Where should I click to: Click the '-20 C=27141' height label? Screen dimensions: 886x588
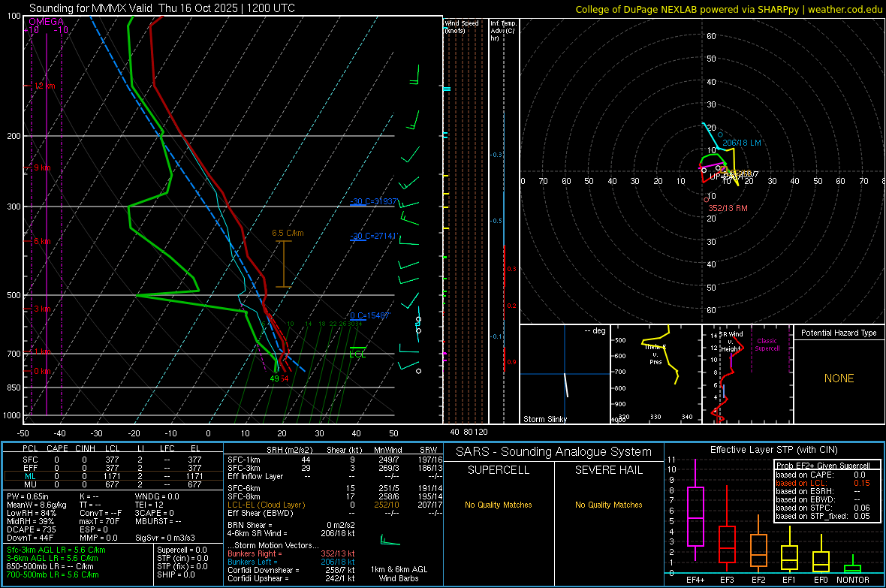(x=373, y=237)
